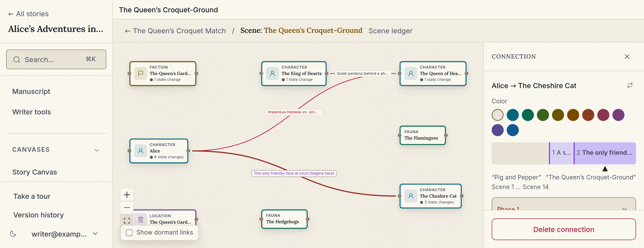This screenshot has width=644, height=248.
Task: Select the purple color swatch
Action: point(618,115)
